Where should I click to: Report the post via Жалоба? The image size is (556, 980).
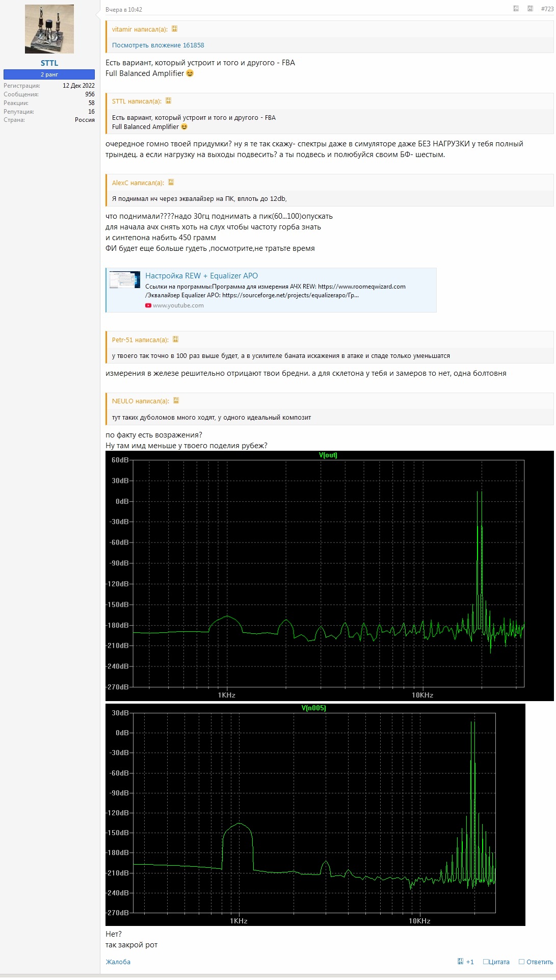118,962
